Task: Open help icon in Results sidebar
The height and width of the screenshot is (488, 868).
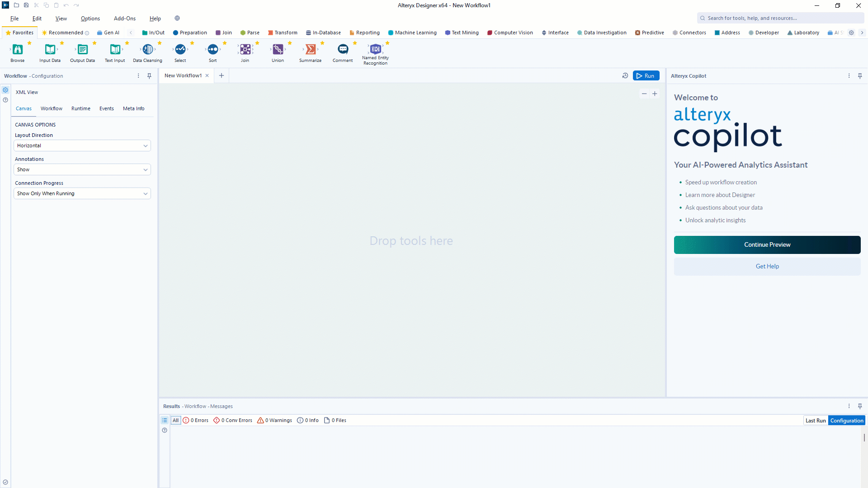Action: [x=165, y=430]
